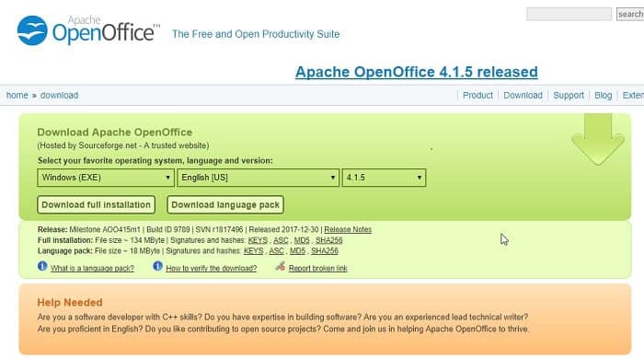The height and width of the screenshot is (358, 644).
Task: Go to home breadcrumb link
Action: tap(17, 96)
